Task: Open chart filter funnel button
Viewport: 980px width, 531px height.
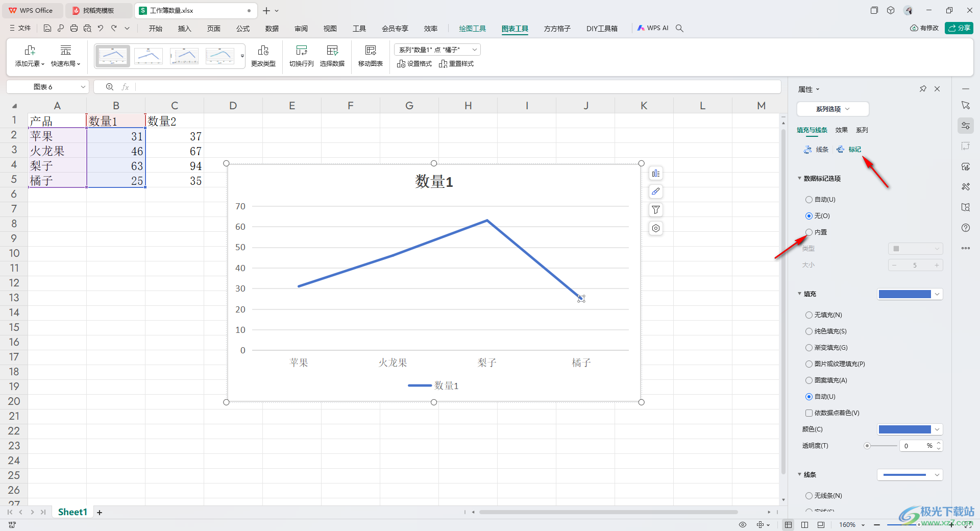Action: (656, 210)
